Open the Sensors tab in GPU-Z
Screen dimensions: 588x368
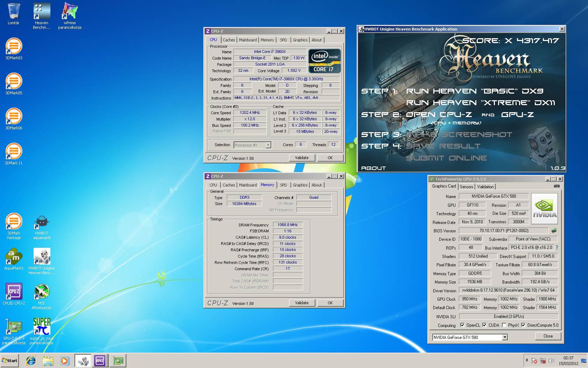pos(467,187)
